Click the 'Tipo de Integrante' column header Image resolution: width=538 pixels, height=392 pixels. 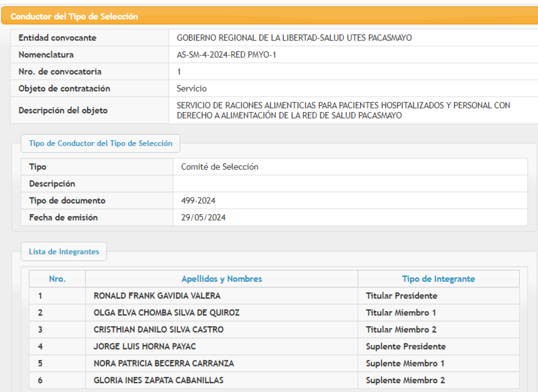click(x=439, y=279)
